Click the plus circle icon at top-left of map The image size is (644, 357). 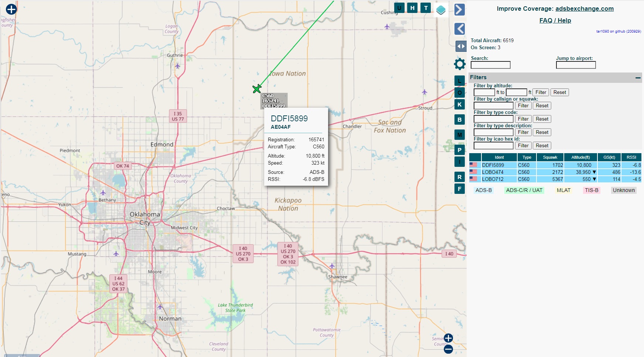(11, 9)
